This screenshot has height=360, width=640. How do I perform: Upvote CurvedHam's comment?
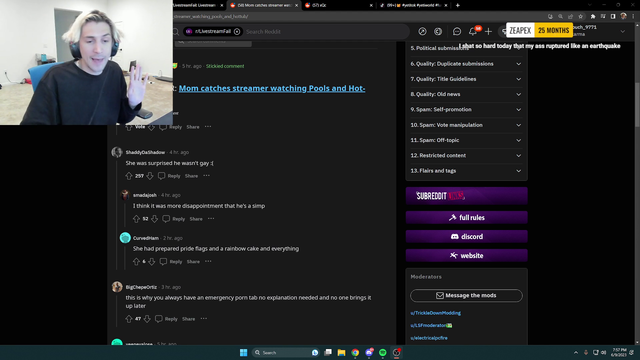point(136,262)
